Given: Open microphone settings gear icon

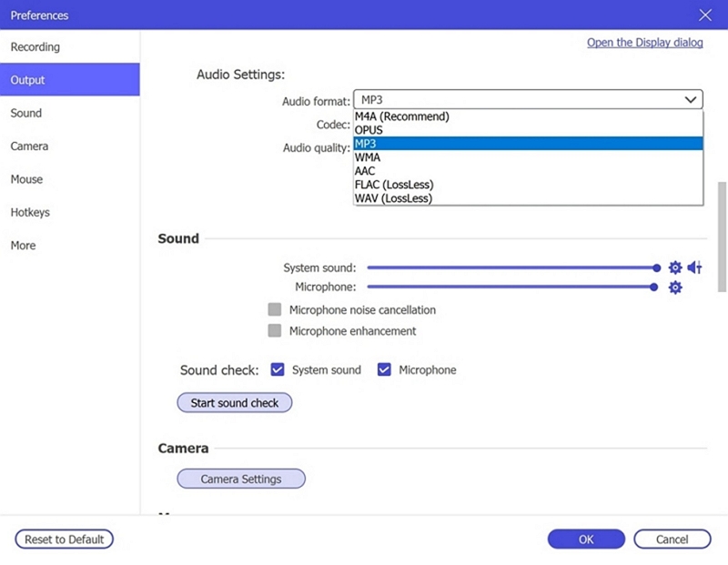Looking at the screenshot, I should pos(675,287).
